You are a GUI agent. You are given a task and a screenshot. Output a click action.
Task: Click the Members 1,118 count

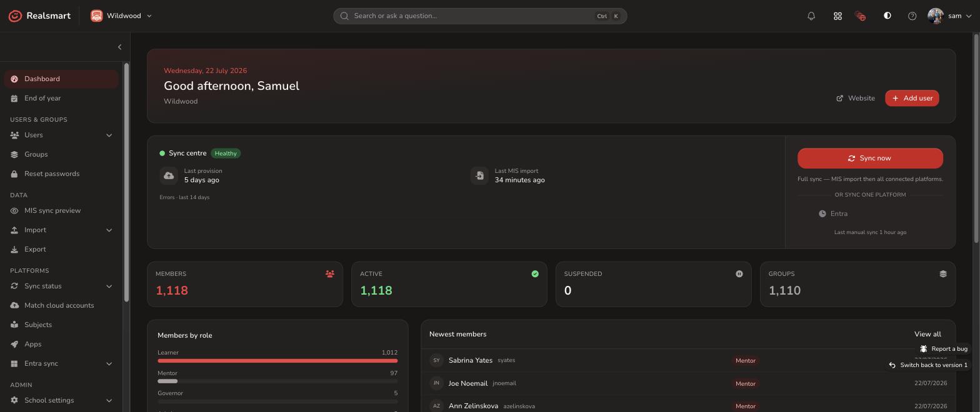[172, 290]
